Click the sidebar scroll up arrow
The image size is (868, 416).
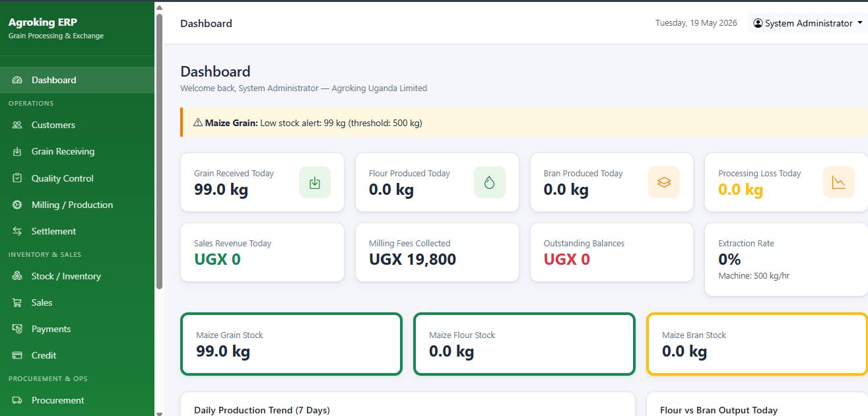(159, 8)
